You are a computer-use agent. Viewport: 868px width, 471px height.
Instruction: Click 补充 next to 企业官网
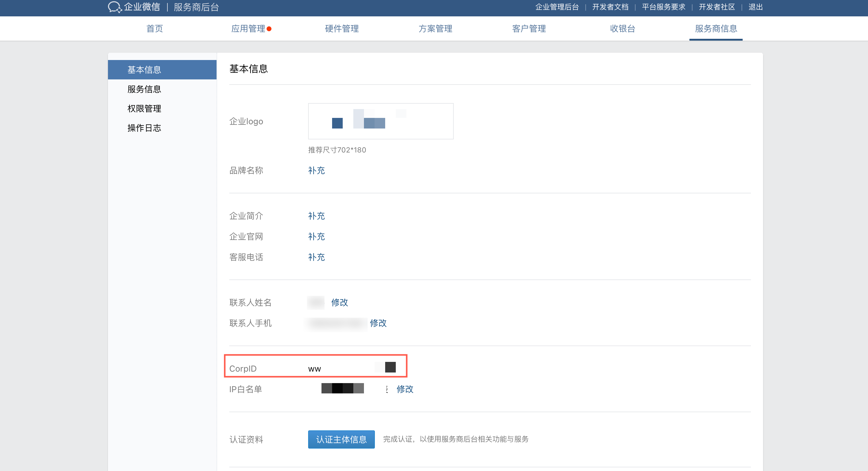(x=316, y=236)
